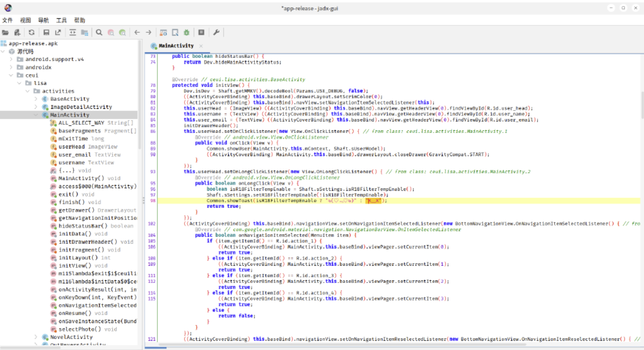
Task: Click the green debugger bug icon
Action: coord(186,32)
